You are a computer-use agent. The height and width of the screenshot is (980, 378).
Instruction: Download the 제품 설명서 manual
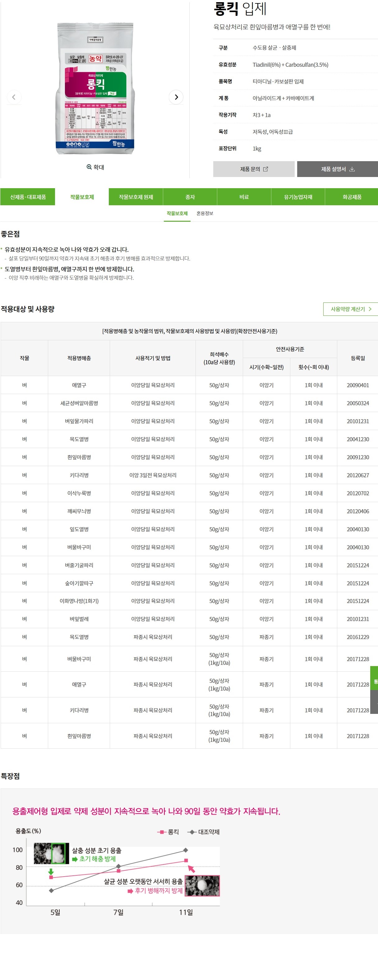(338, 169)
